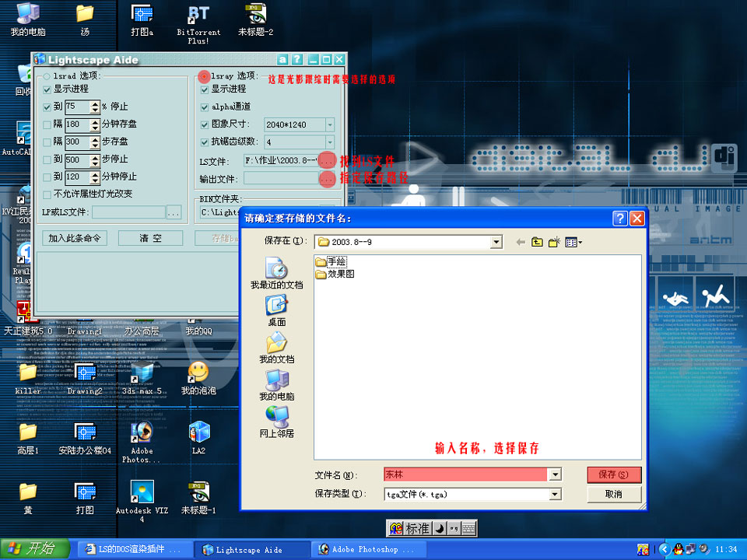Image resolution: width=747 pixels, height=560 pixels.
Task: Open the 手绘 folder in file list
Action: [x=331, y=261]
